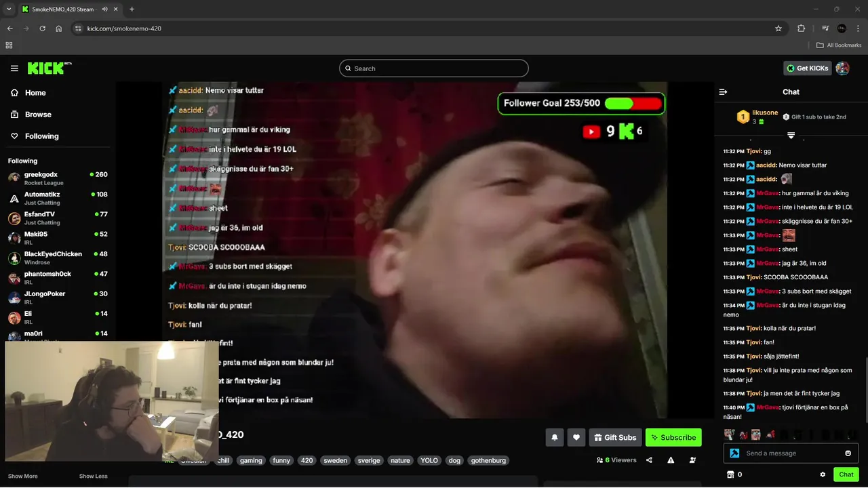Open your profile avatar menu
The image size is (868, 488).
tap(842, 68)
